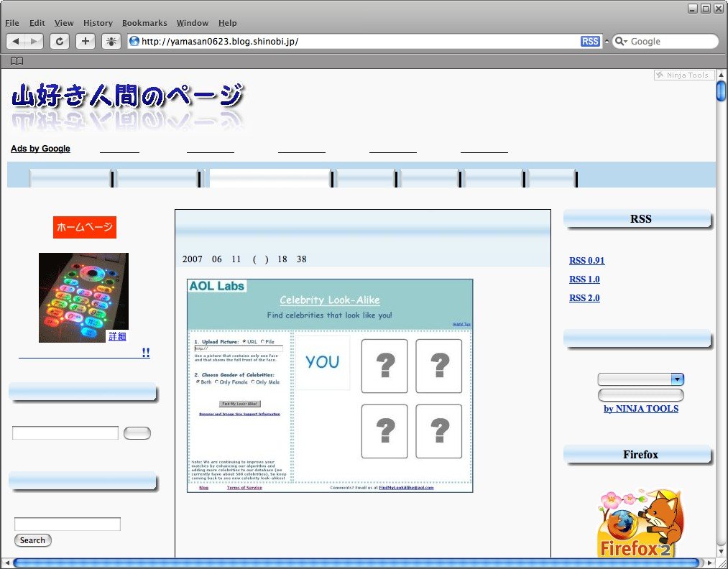The height and width of the screenshot is (569, 728).
Task: Open the RSS 0.91 feed link
Action: [587, 260]
